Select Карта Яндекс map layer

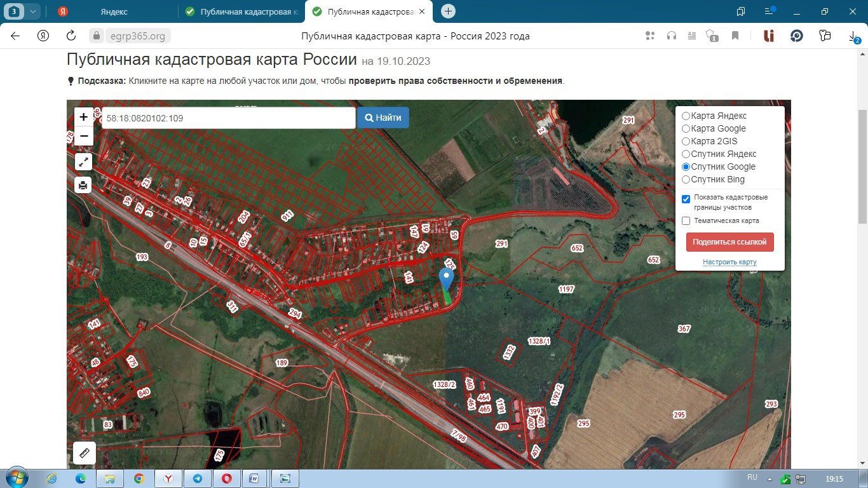coord(686,116)
